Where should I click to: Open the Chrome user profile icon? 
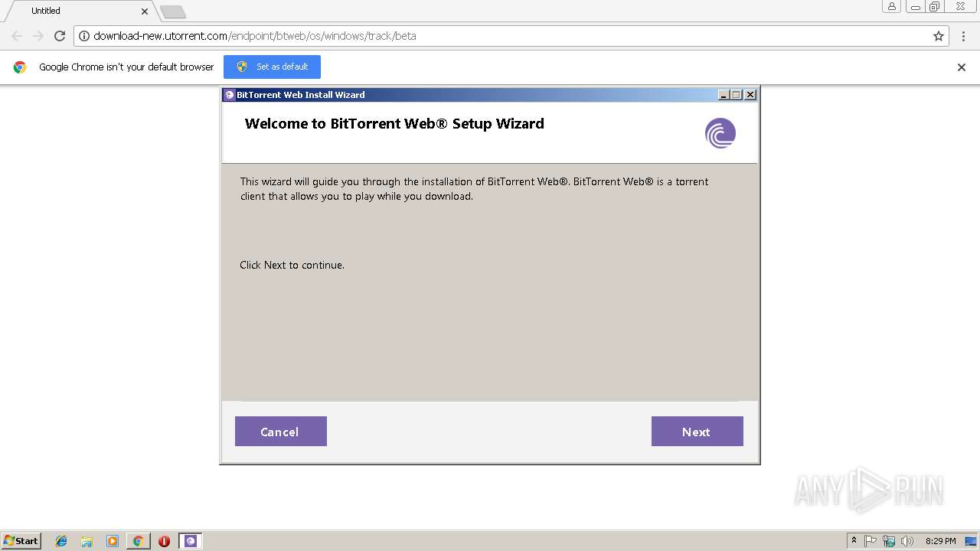892,7
